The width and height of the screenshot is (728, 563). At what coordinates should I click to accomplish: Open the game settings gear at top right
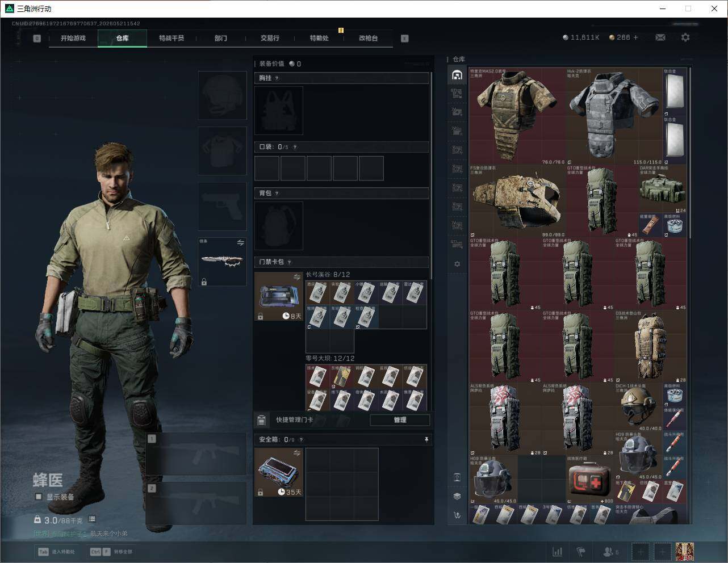(x=685, y=37)
